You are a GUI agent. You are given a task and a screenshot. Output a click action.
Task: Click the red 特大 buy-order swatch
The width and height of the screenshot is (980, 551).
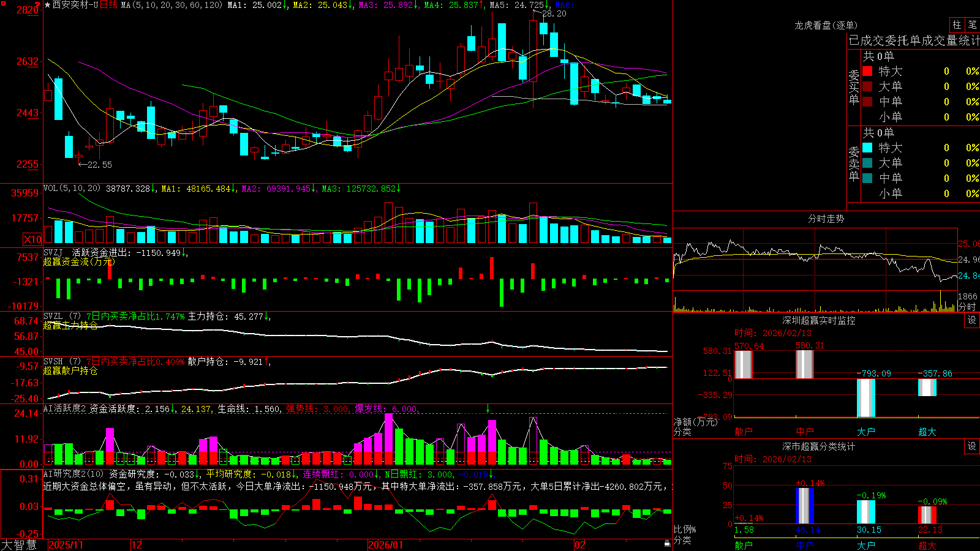[867, 71]
